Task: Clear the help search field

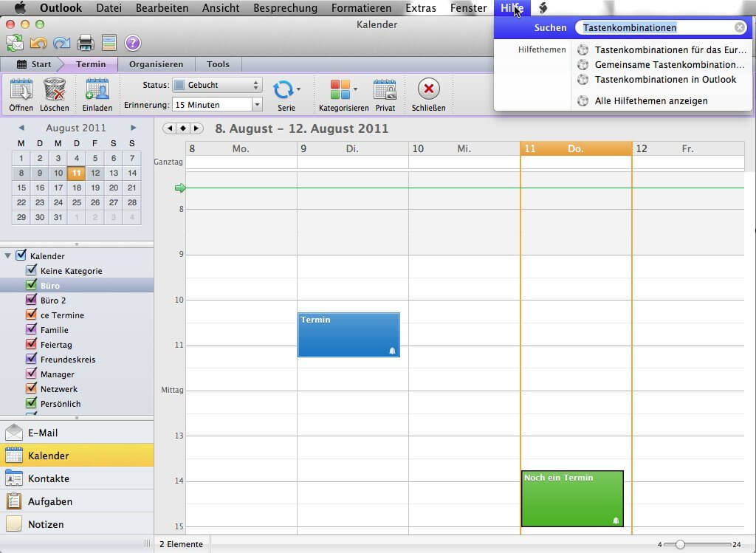Action: (740, 27)
